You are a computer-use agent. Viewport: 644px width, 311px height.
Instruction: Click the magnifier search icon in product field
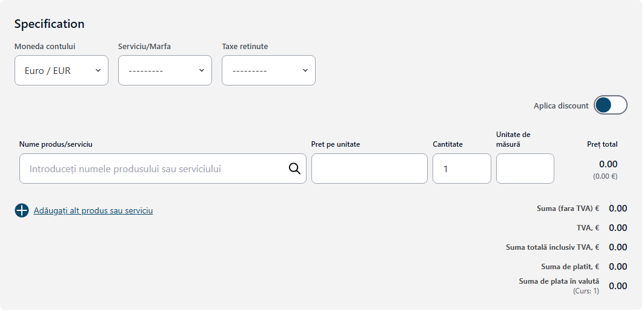pos(294,169)
